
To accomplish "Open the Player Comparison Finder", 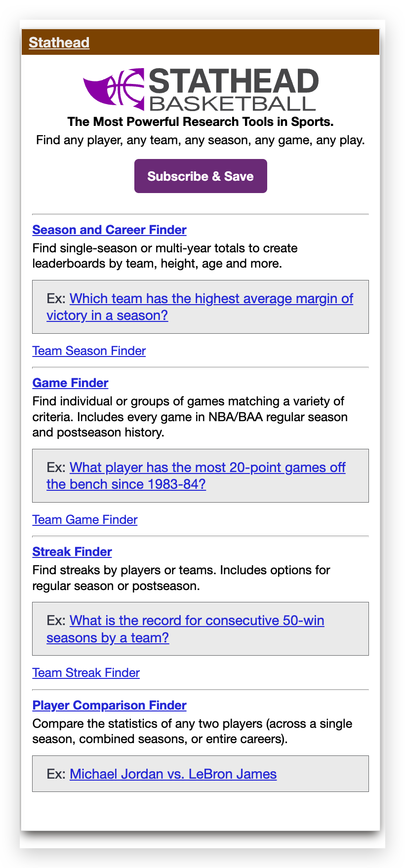I will 109,706.
